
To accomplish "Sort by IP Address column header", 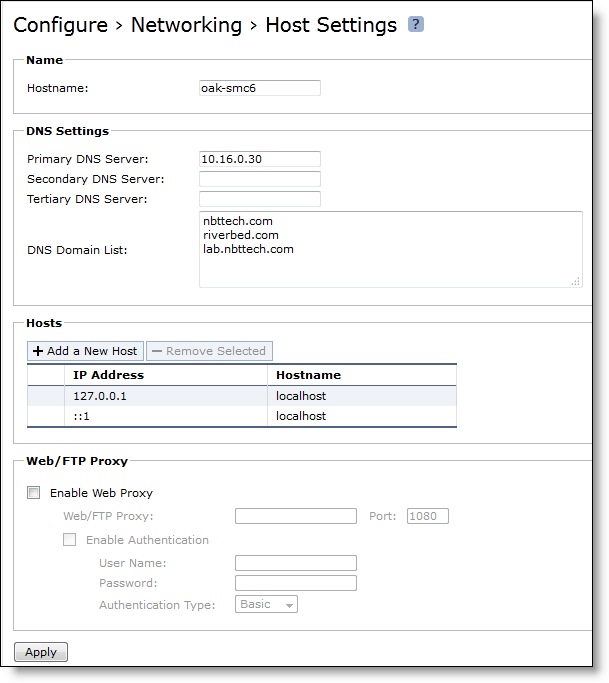I will (x=108, y=375).
